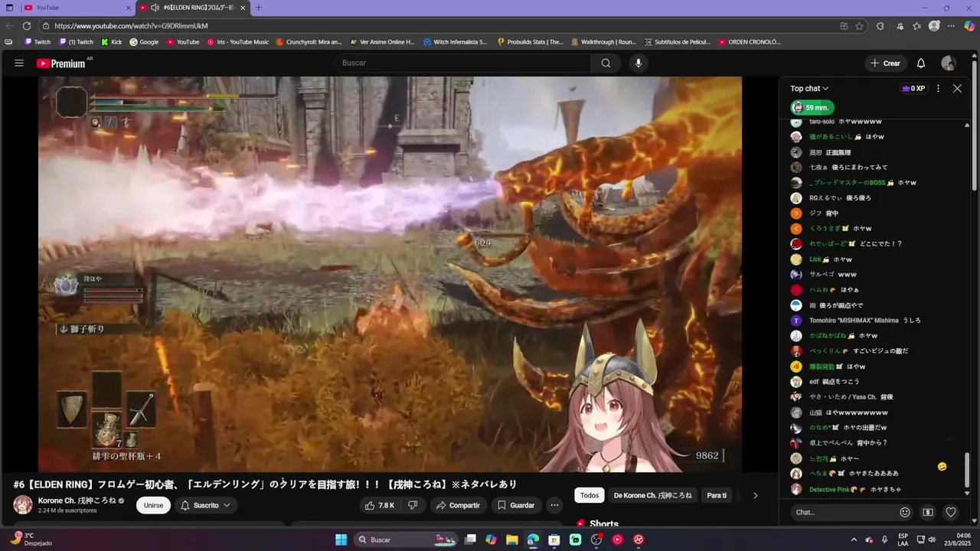Open the Kick bookmark

(112, 42)
